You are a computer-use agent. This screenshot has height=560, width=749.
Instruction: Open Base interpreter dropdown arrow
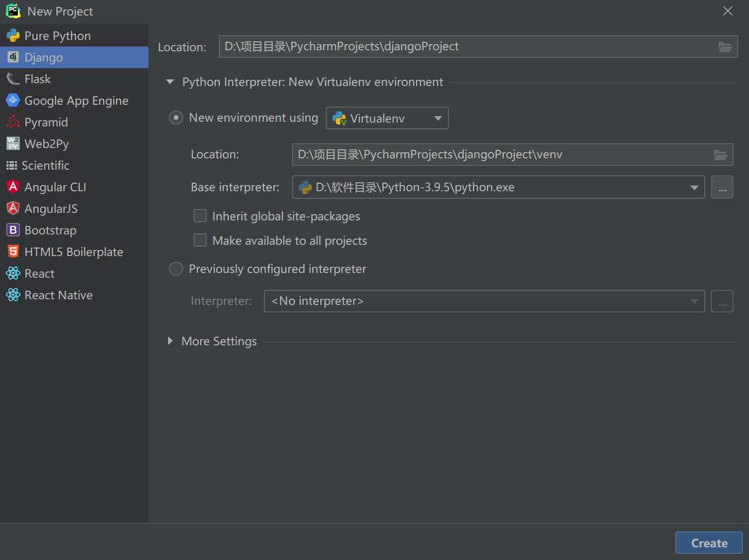[694, 187]
